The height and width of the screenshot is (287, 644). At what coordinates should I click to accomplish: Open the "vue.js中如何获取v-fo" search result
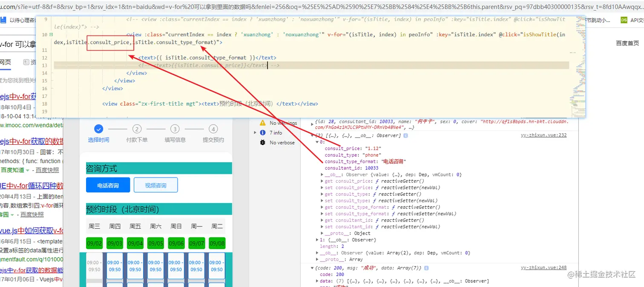32,231
